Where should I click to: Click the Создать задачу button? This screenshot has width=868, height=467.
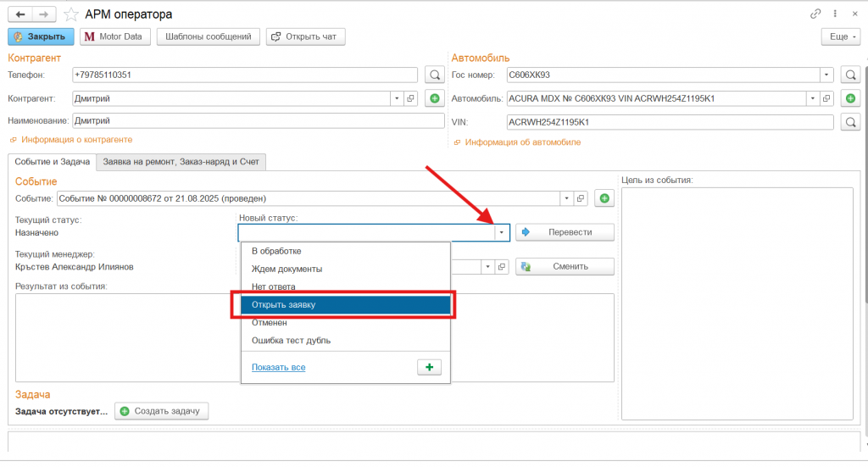(x=161, y=411)
